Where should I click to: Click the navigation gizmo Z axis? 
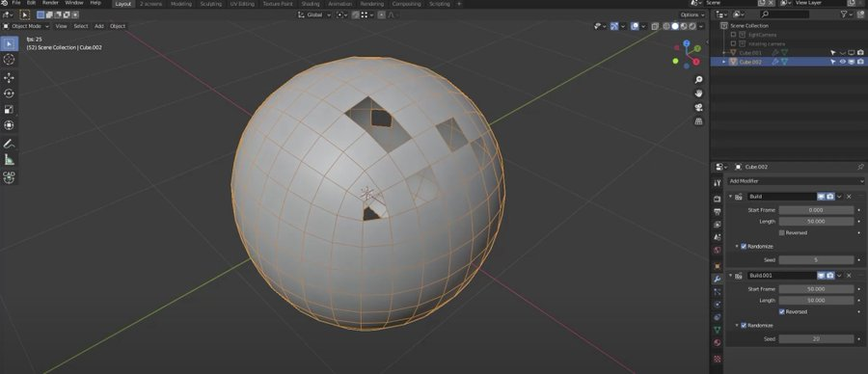(x=687, y=42)
